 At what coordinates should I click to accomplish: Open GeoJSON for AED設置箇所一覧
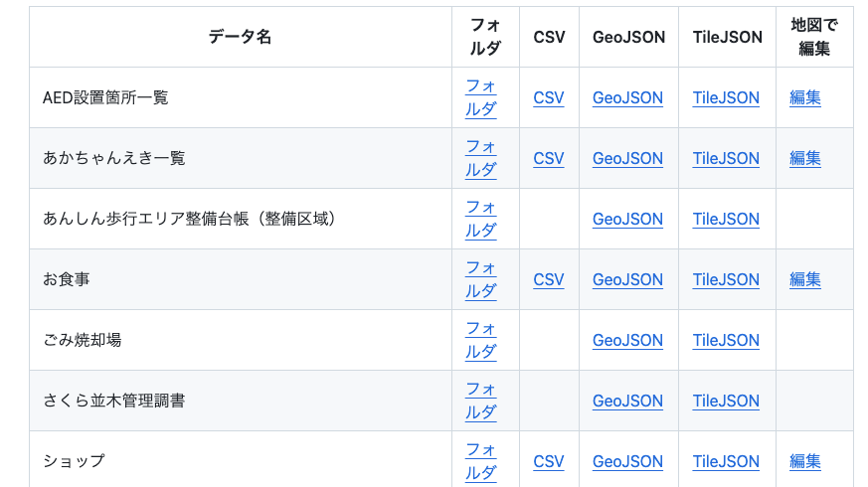point(627,98)
